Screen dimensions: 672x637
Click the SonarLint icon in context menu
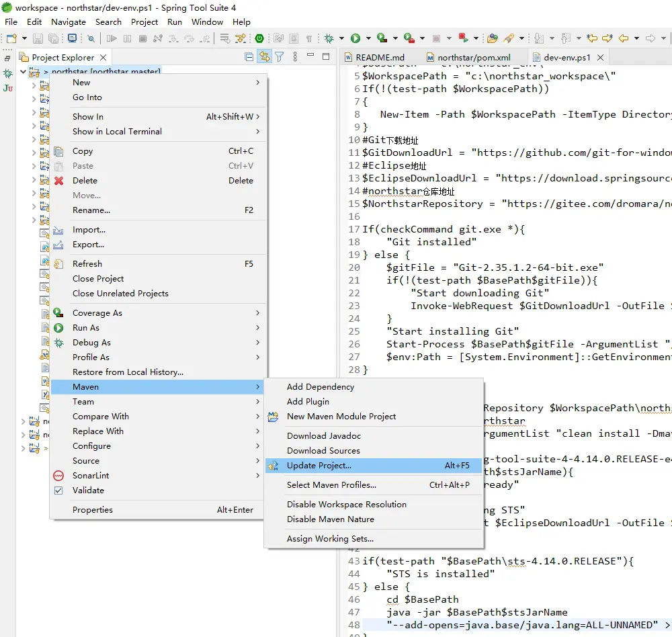pos(59,476)
